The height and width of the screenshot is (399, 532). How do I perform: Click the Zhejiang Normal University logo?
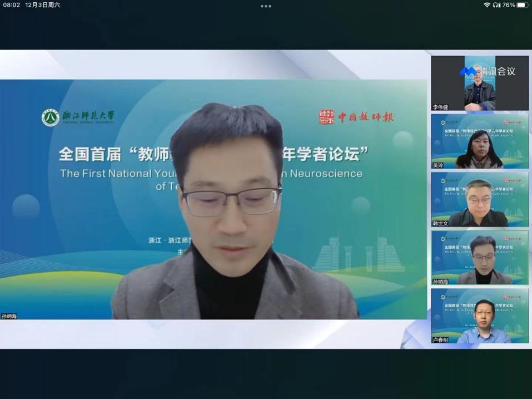coord(51,117)
